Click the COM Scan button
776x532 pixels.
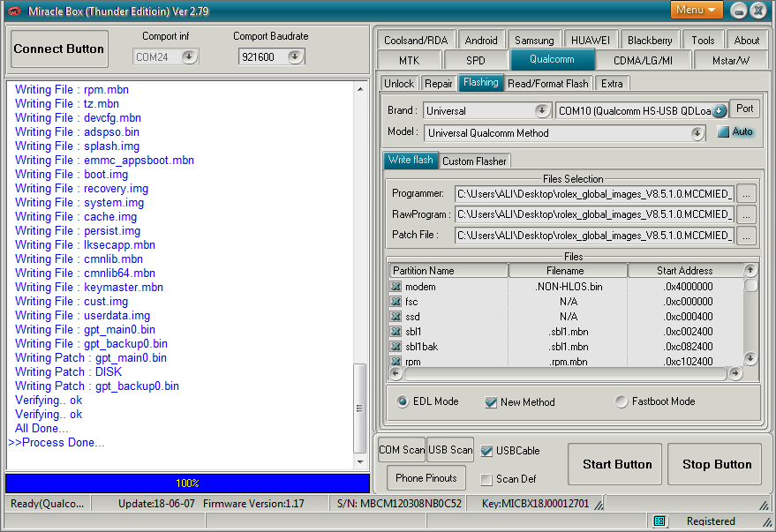402,449
